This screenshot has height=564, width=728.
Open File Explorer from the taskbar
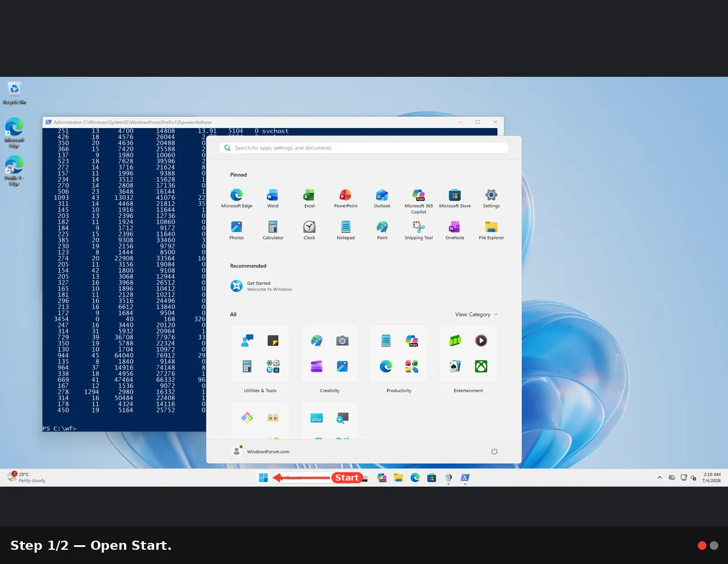[x=398, y=477]
